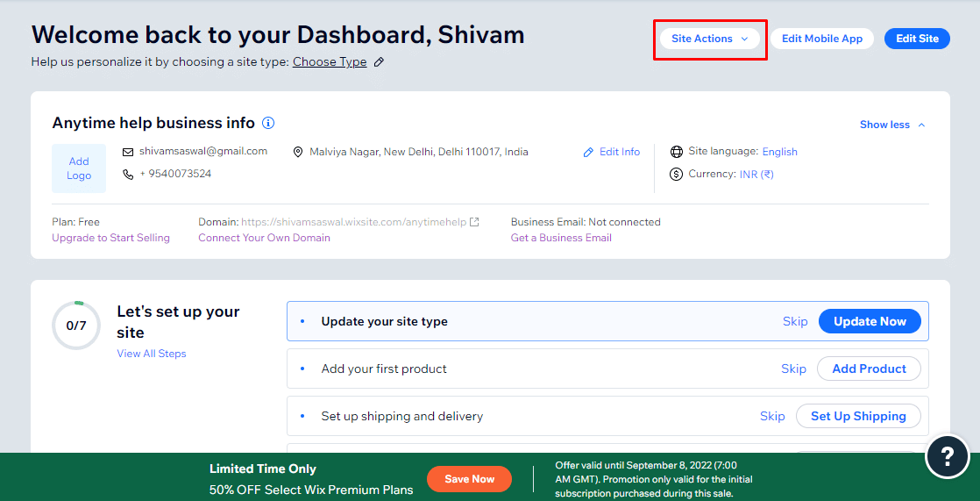Open the help question mark button
This screenshot has width=980, height=501.
[947, 454]
